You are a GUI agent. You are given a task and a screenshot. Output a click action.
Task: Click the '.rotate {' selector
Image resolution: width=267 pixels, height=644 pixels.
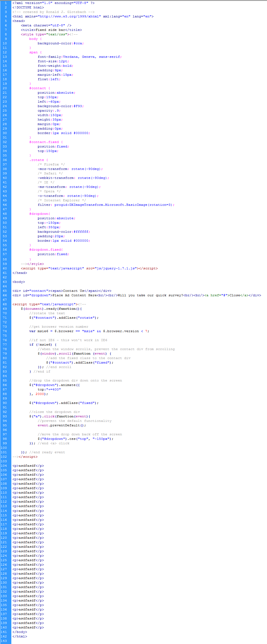(38, 160)
